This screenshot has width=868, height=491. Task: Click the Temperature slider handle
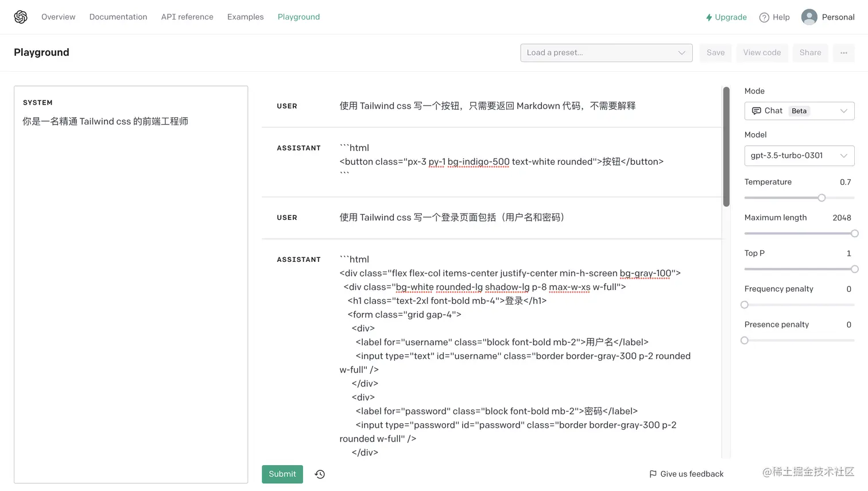(x=821, y=198)
